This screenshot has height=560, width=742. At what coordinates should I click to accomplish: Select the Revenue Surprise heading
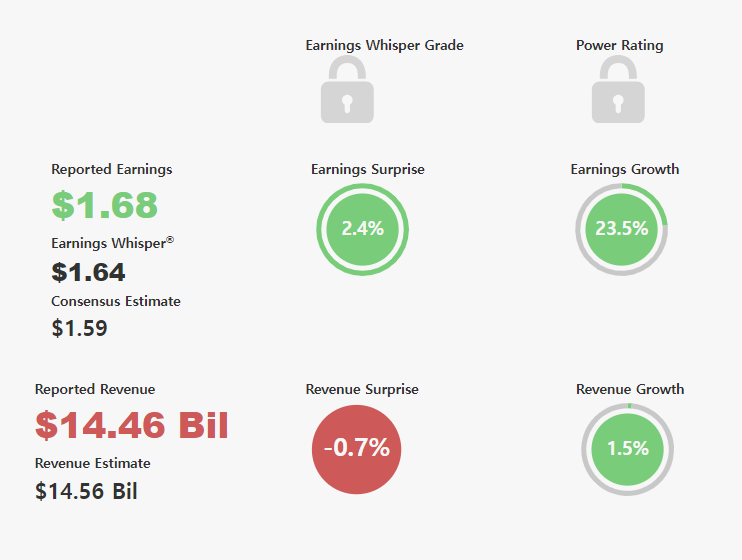coord(362,389)
